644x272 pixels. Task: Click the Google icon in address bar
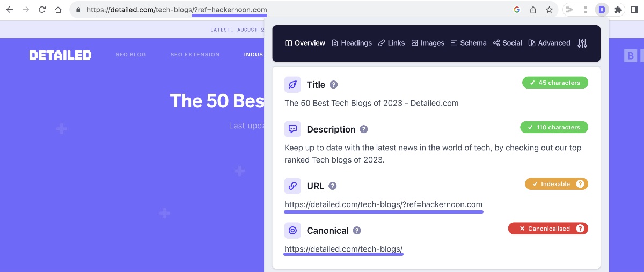[x=517, y=10]
